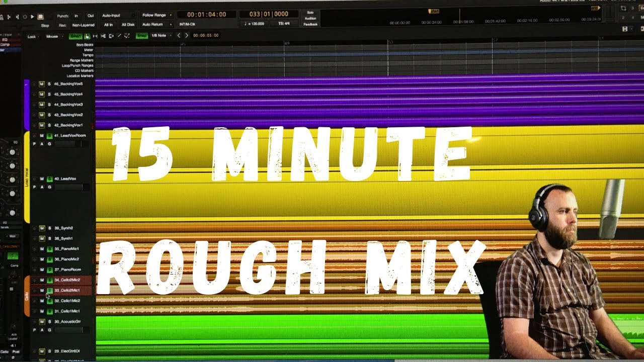
Task: Toggle Follow Range option
Action: [x=157, y=16]
